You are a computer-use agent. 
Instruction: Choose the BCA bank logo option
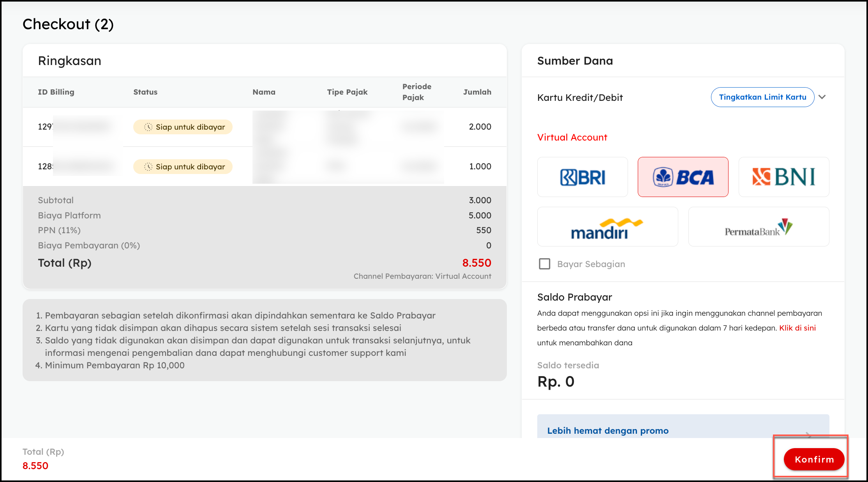pyautogui.click(x=683, y=177)
